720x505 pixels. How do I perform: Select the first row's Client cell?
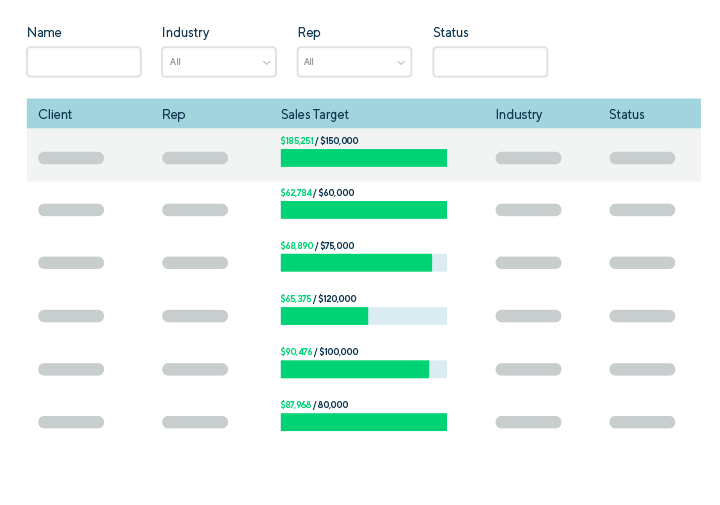(x=71, y=158)
